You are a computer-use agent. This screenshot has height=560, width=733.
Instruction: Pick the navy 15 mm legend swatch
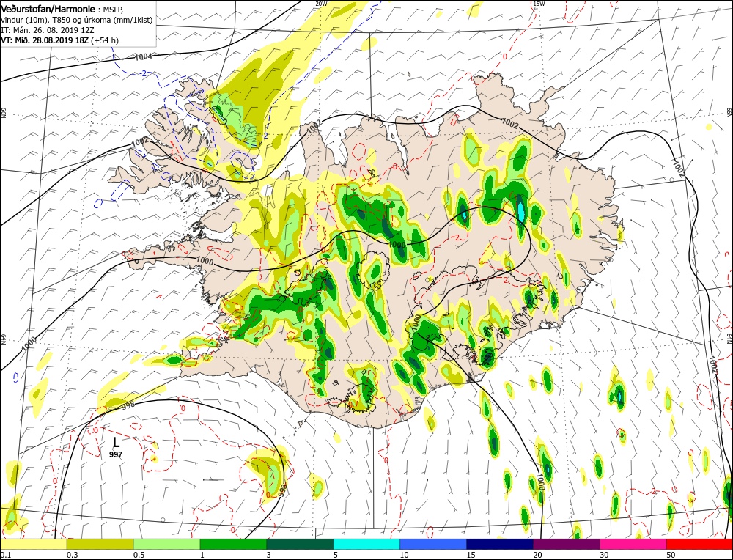pyautogui.click(x=500, y=544)
